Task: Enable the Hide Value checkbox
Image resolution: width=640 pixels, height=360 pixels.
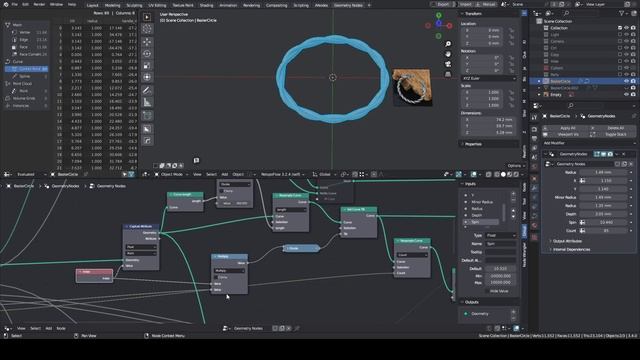Action: pyautogui.click(x=487, y=291)
